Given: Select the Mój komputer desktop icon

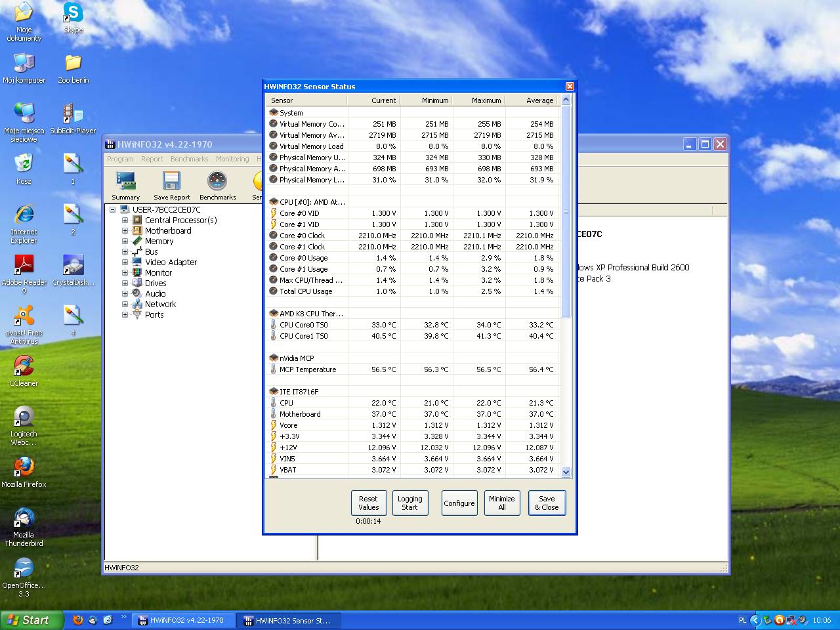Looking at the screenshot, I should pos(24,69).
